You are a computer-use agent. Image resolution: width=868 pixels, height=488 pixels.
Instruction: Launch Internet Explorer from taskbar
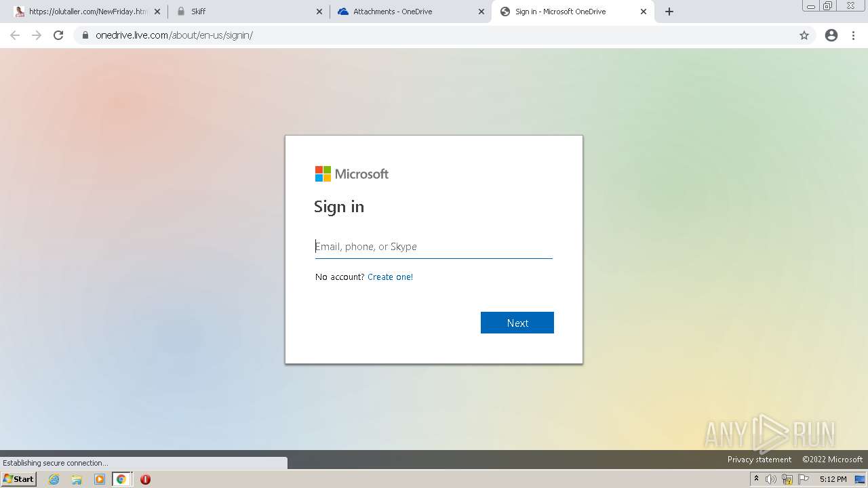[54, 479]
